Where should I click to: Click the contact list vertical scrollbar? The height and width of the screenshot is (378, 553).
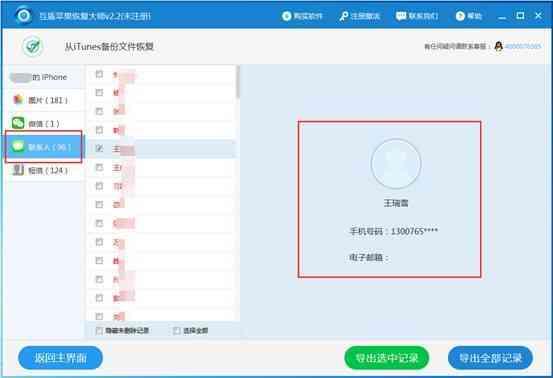pos(238,83)
